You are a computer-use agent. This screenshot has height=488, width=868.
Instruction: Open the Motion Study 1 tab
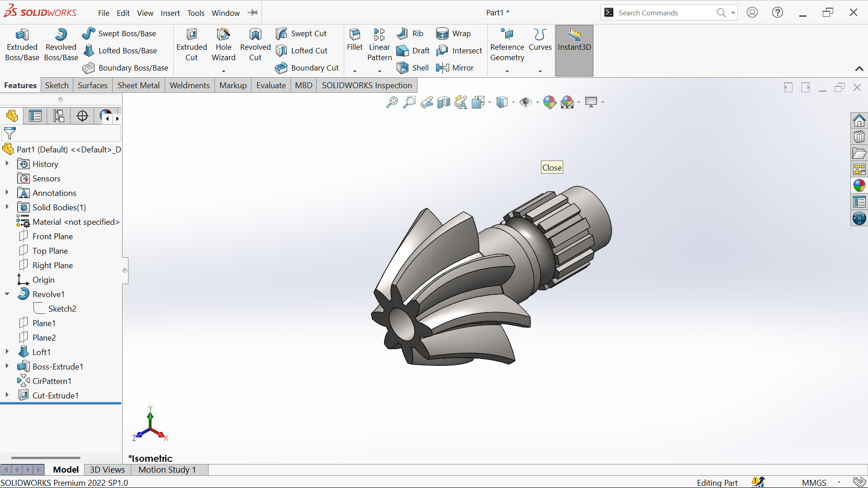point(167,469)
